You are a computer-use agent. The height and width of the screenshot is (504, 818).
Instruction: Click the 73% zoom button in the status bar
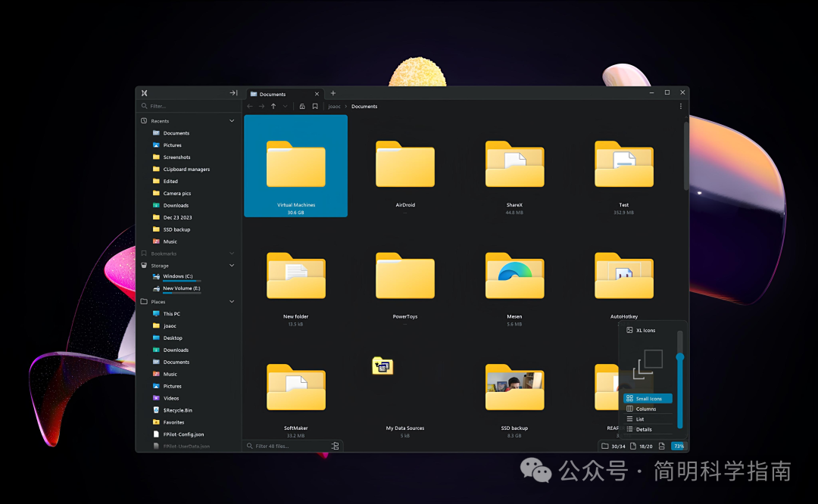tap(679, 446)
